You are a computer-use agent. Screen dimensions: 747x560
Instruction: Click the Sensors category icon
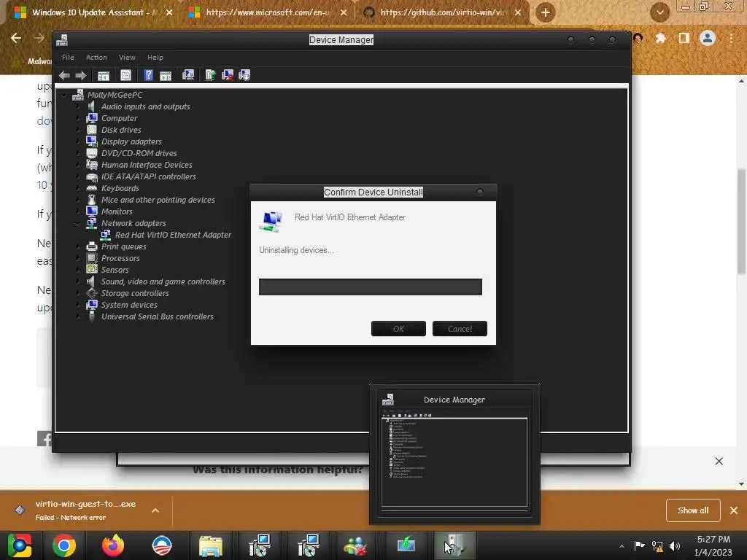click(x=91, y=270)
